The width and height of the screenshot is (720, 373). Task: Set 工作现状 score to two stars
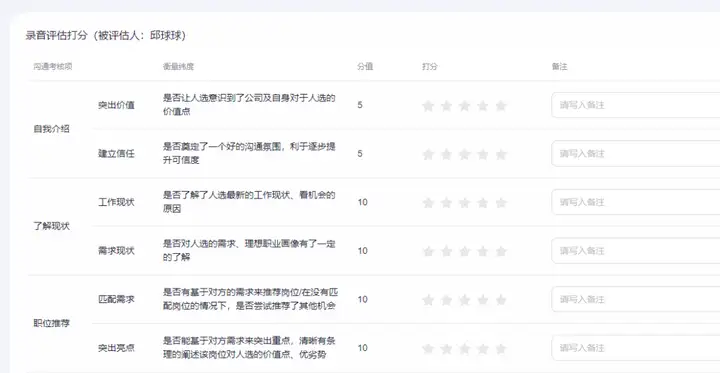(x=446, y=203)
